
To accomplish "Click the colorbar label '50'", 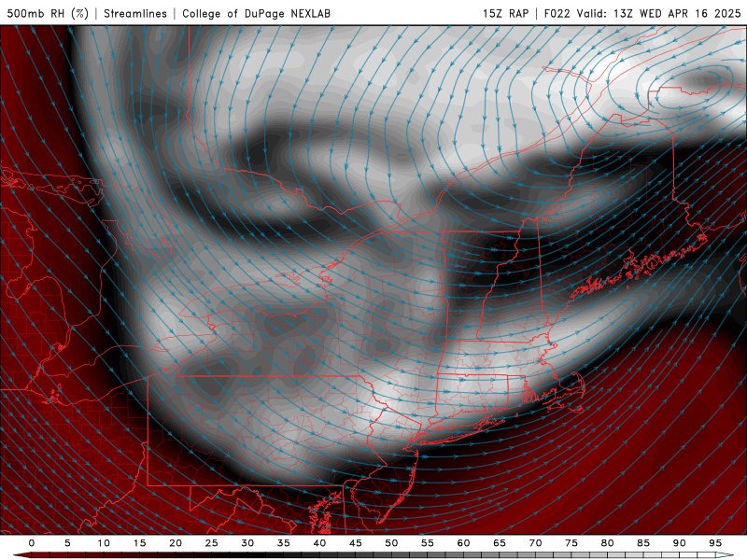I will [x=391, y=543].
